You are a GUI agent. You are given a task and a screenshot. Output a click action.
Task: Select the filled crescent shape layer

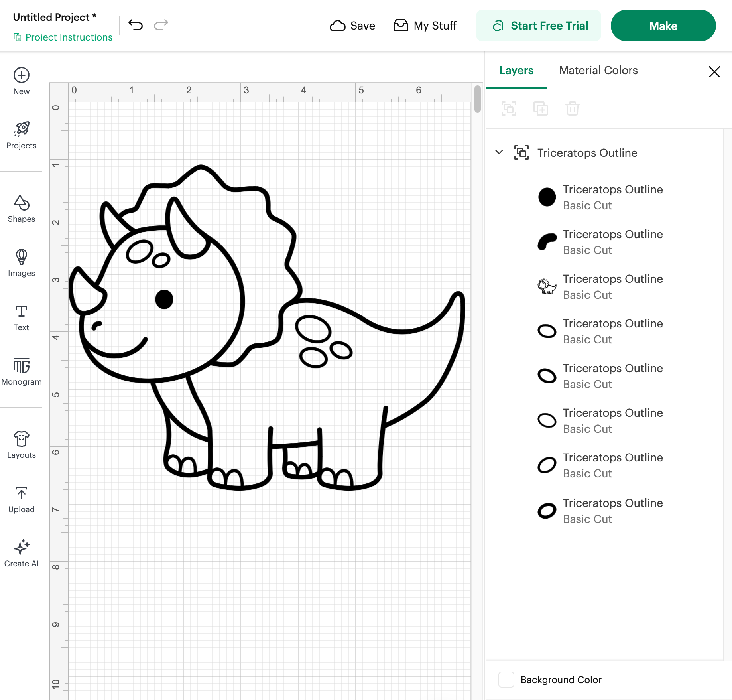(547, 242)
